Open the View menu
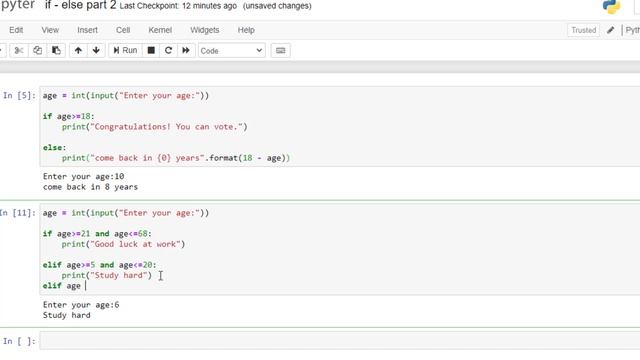Screen dimensions: 640x360 tap(50, 30)
